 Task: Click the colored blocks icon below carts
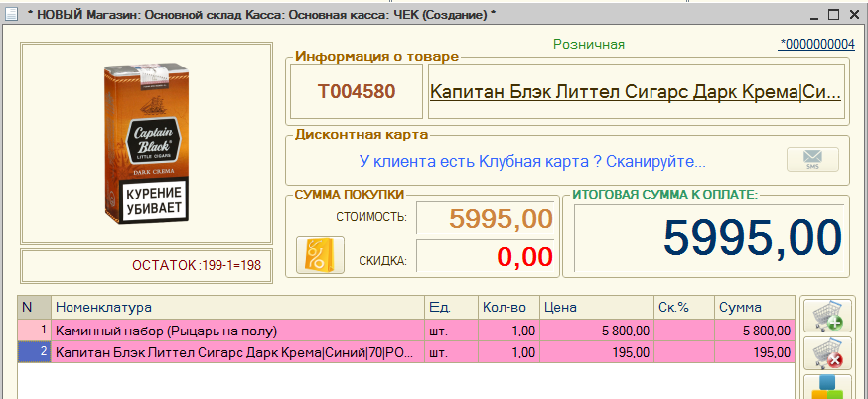coord(828,387)
